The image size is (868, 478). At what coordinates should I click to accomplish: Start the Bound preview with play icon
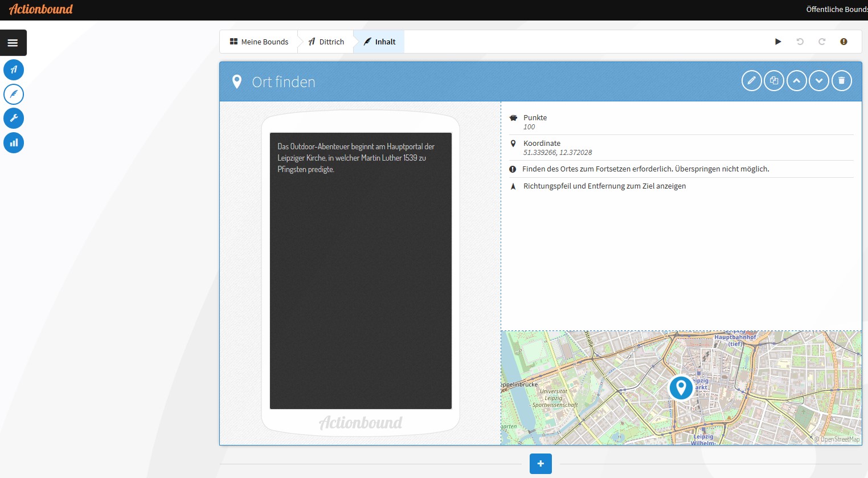click(x=778, y=42)
